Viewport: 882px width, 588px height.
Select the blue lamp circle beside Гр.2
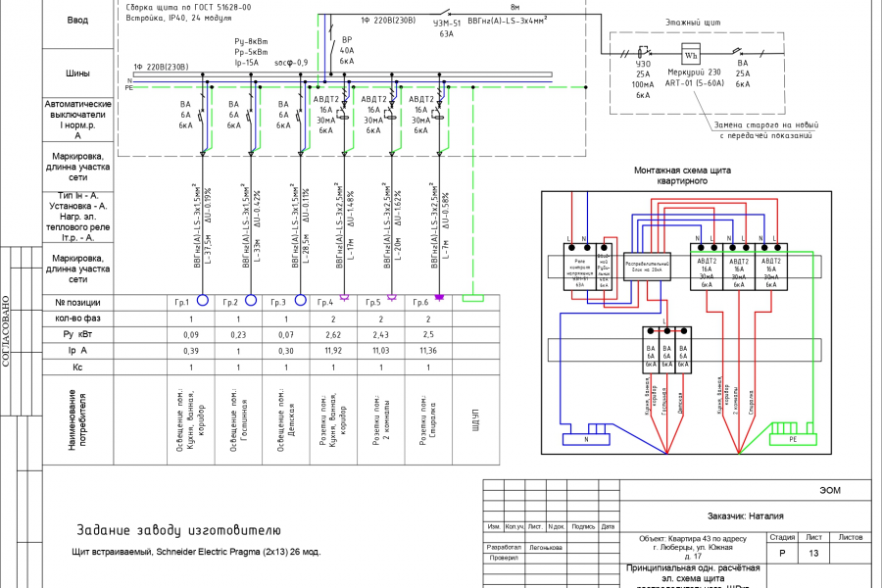[251, 300]
